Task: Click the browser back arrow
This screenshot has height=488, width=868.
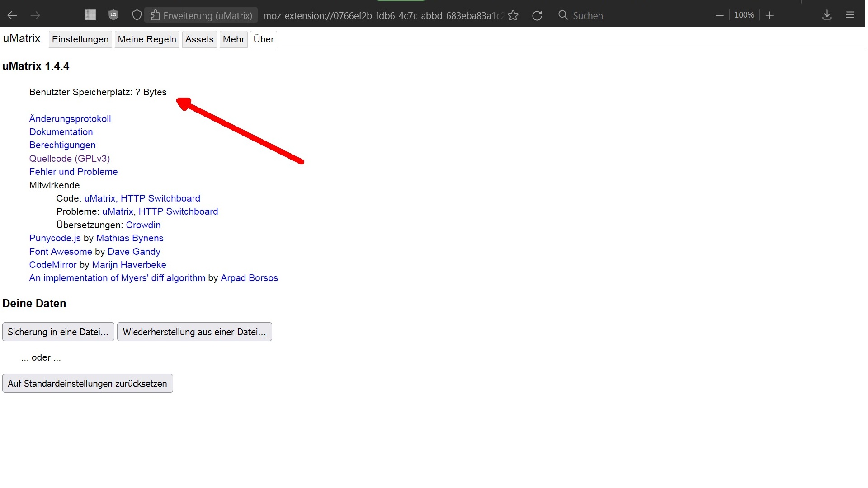Action: click(12, 15)
